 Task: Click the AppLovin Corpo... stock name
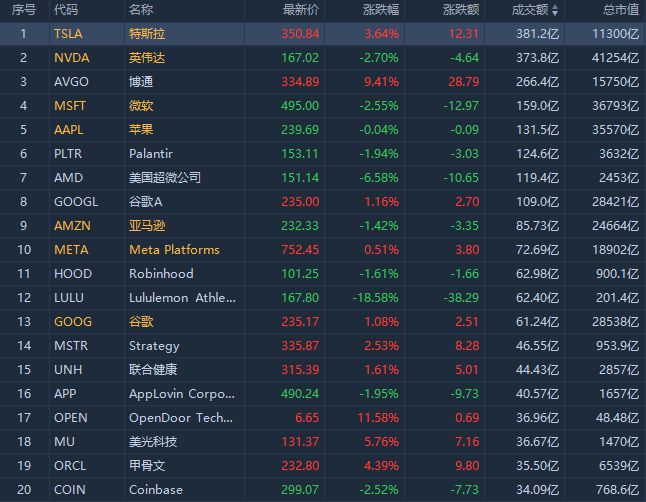click(182, 394)
